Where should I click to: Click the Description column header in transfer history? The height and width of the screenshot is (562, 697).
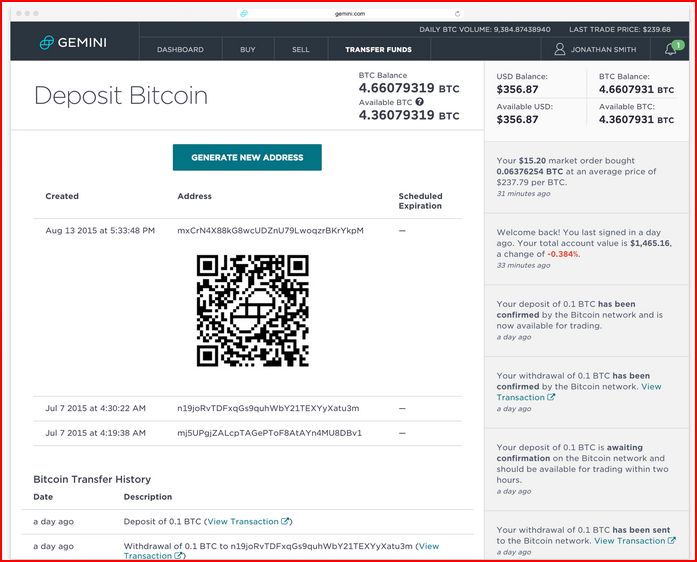[x=148, y=497]
